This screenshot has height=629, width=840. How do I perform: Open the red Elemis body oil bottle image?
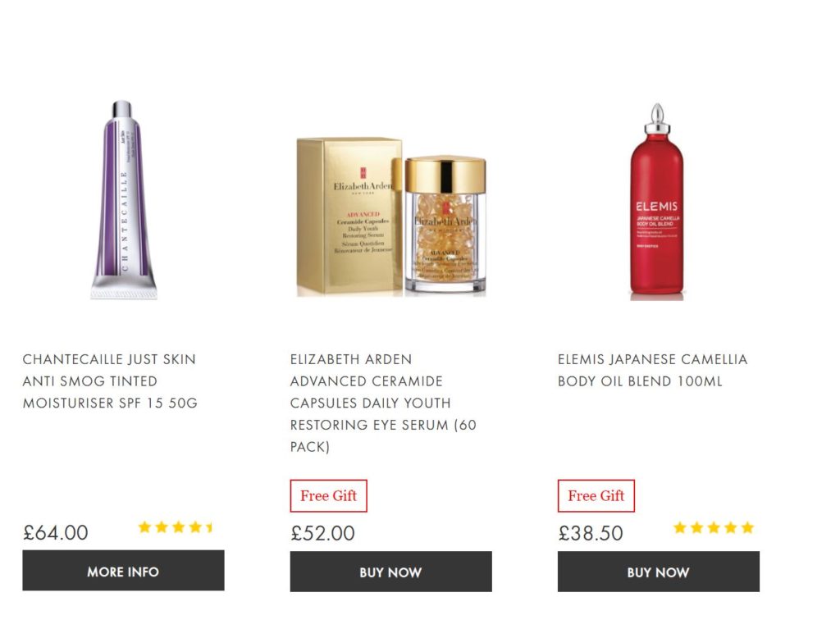[657, 202]
